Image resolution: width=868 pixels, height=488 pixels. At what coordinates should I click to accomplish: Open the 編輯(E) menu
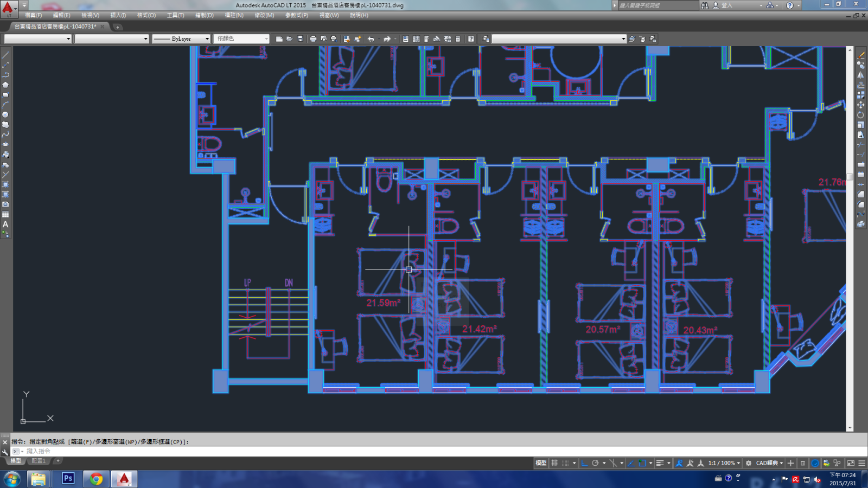pos(62,15)
